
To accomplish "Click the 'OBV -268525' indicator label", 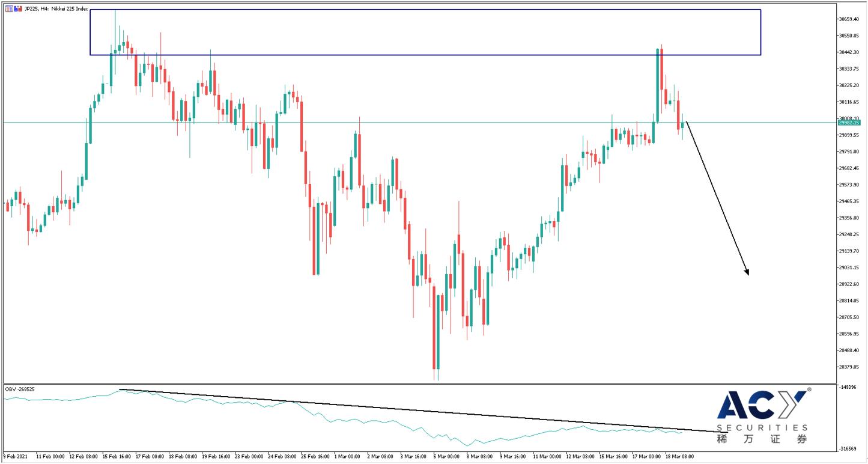I will point(20,389).
